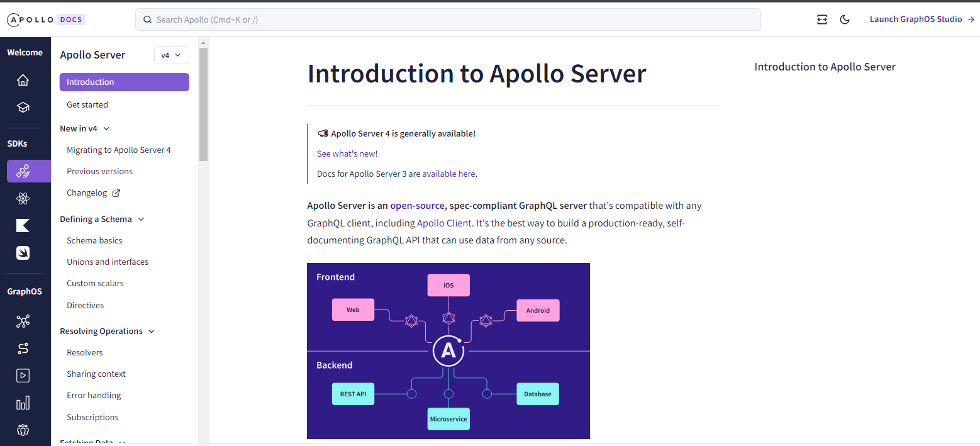Click the Launch GraphOS Studio link

click(922, 20)
